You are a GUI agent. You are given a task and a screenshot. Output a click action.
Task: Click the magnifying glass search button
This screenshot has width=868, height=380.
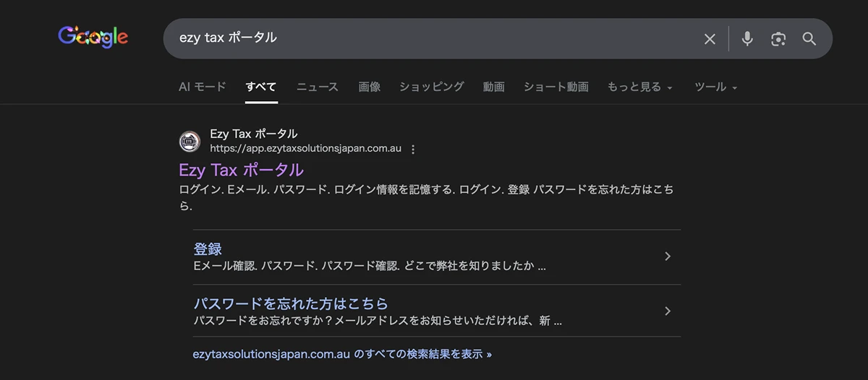pyautogui.click(x=809, y=39)
